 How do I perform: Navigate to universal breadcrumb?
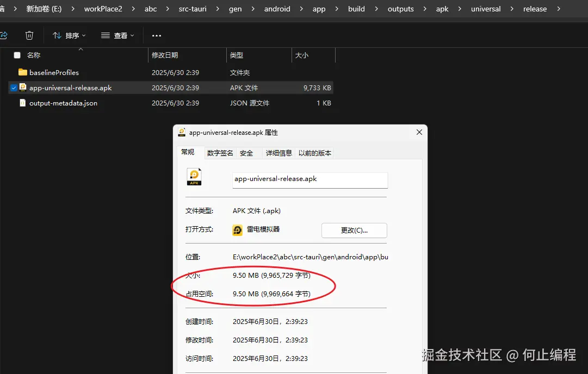(x=486, y=9)
